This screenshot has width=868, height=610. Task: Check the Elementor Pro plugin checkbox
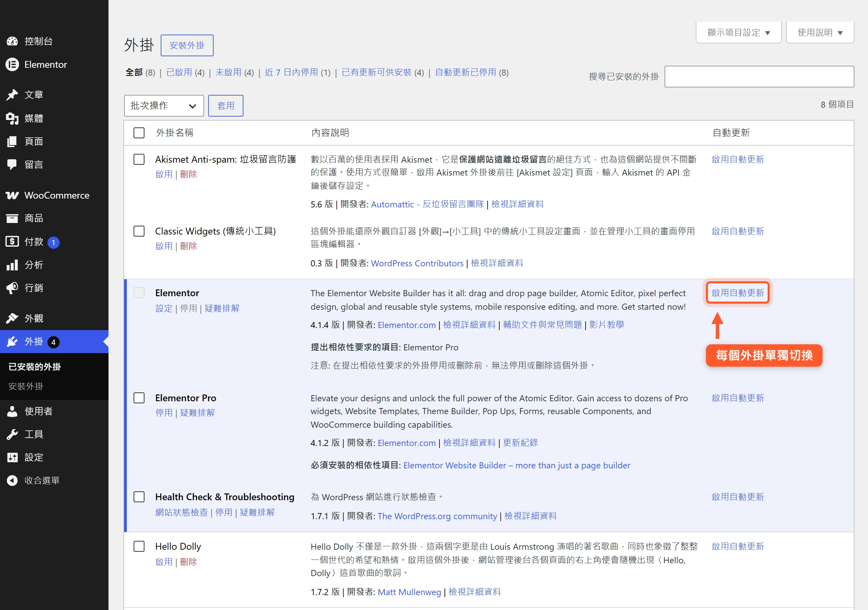coord(139,398)
